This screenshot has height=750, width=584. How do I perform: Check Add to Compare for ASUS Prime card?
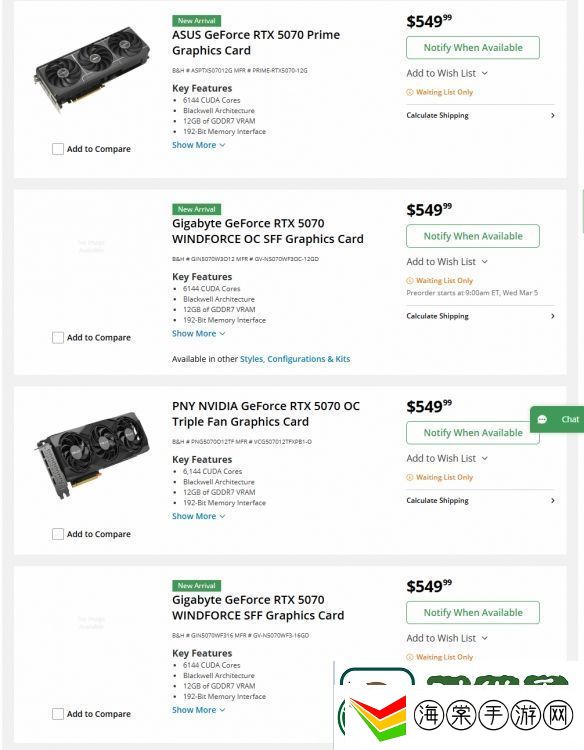coord(58,149)
